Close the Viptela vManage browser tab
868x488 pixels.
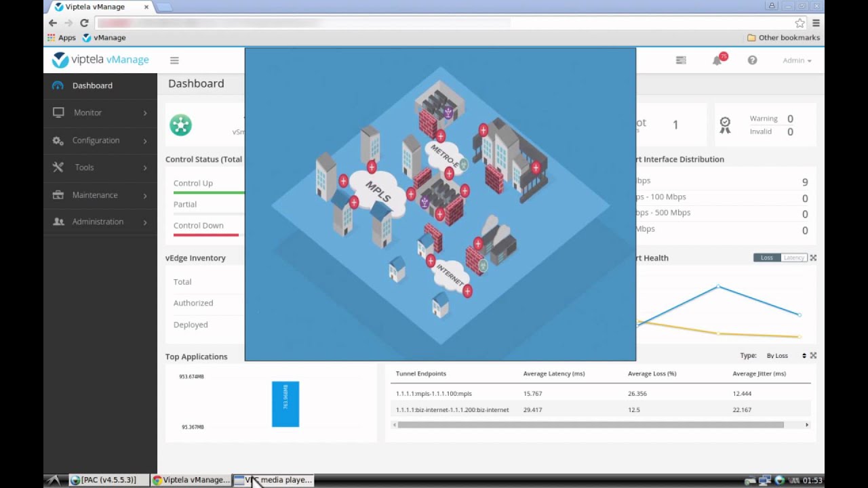coord(146,7)
